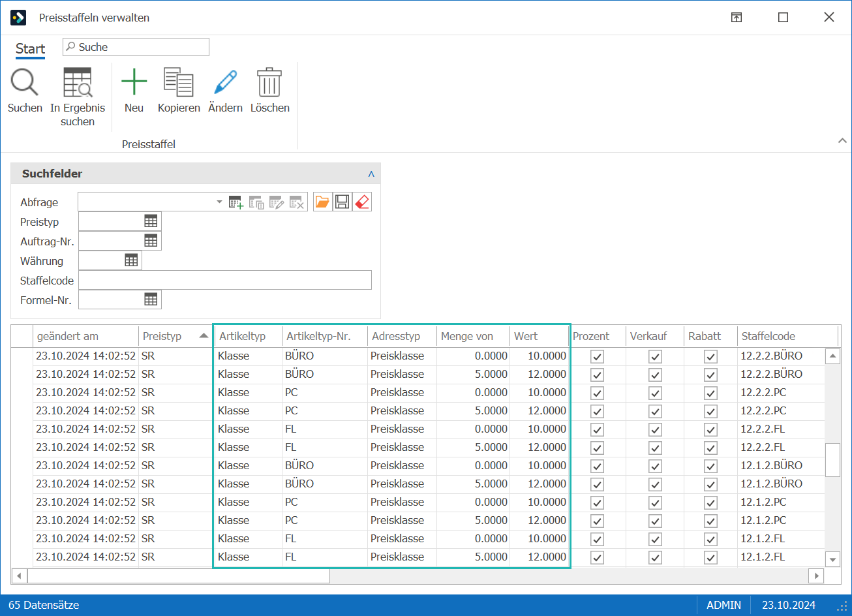Sort by the Preistyp column header
The width and height of the screenshot is (852, 616).
pyautogui.click(x=175, y=336)
